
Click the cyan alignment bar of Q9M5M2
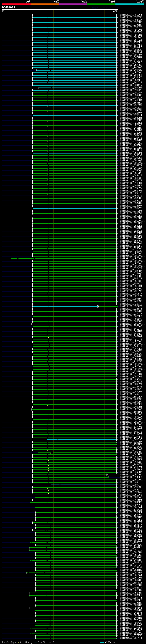(78, 88)
